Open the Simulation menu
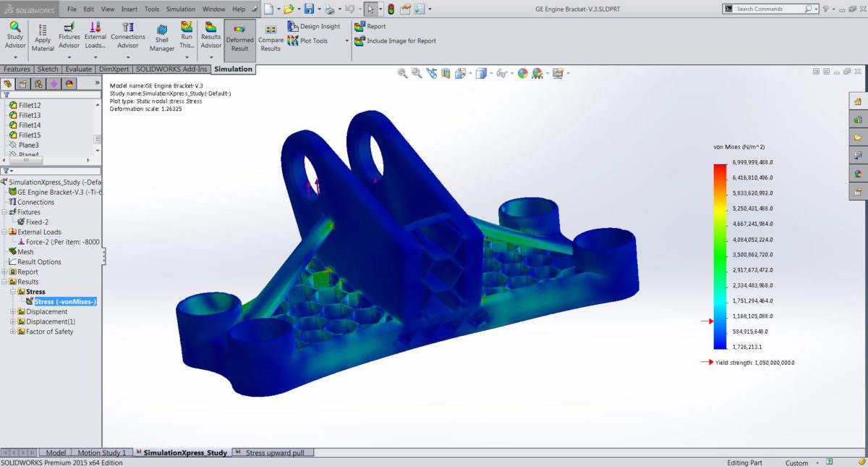The width and height of the screenshot is (868, 467). click(x=180, y=9)
